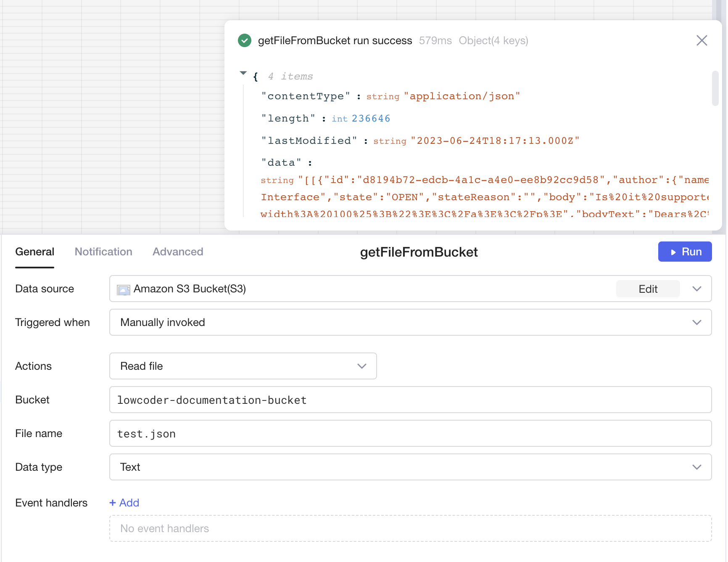This screenshot has width=728, height=562.
Task: Open the Actions dropdown showing Read file
Action: point(243,366)
